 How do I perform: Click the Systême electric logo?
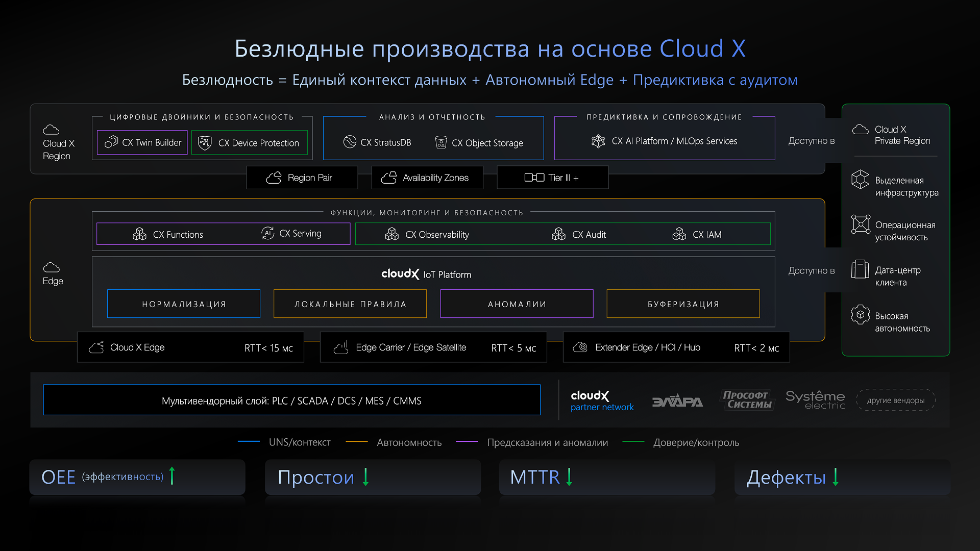pyautogui.click(x=815, y=400)
